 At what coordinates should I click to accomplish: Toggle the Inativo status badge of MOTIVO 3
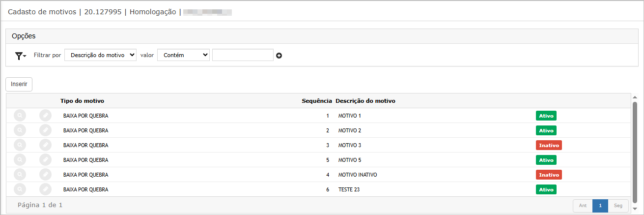548,146
